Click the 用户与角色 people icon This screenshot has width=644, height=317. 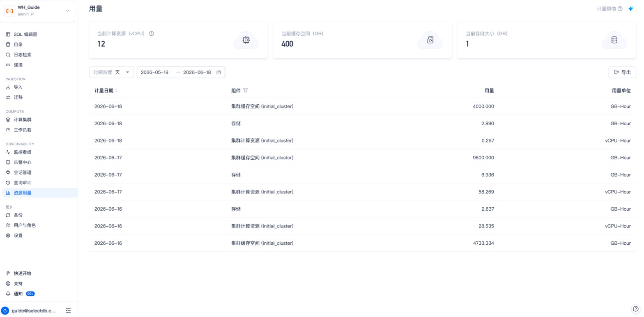pos(8,225)
